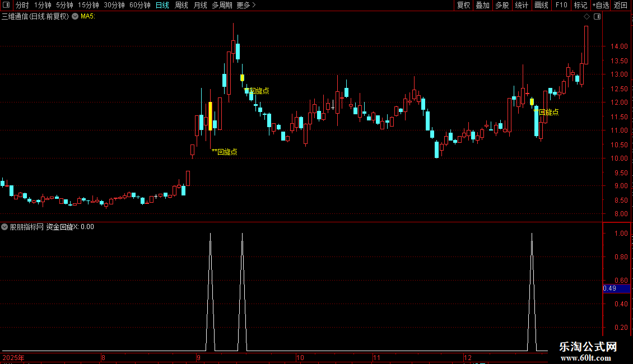
Task: Open the 多周期 multi-period view
Action: pyautogui.click(x=222, y=5)
